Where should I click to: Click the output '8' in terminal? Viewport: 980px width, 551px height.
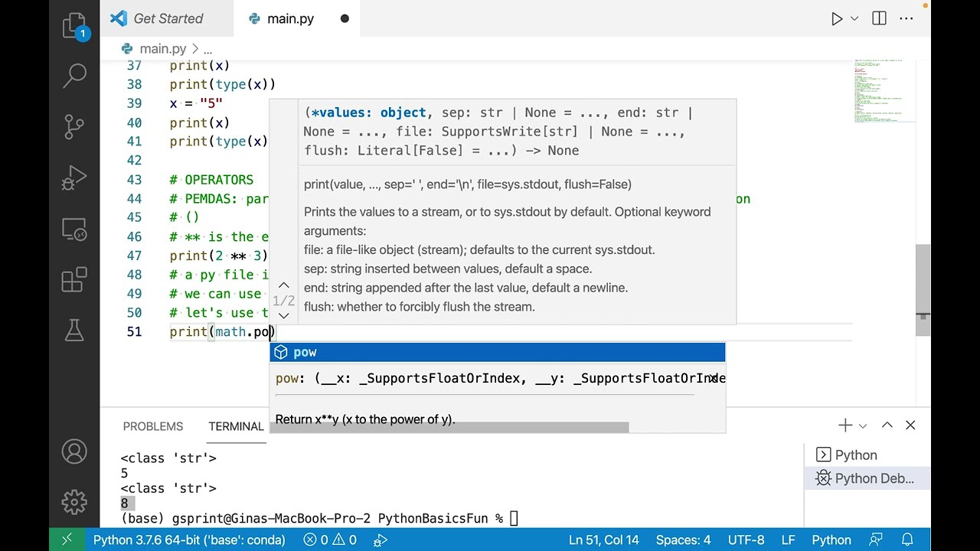[124, 504]
